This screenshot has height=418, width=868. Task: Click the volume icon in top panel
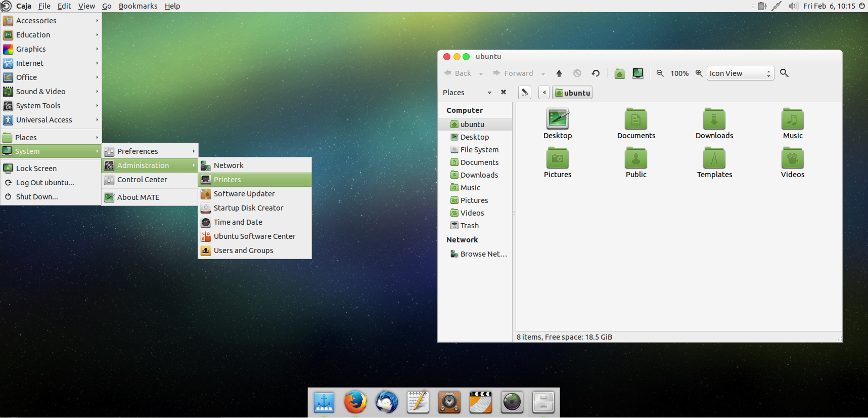pyautogui.click(x=794, y=6)
